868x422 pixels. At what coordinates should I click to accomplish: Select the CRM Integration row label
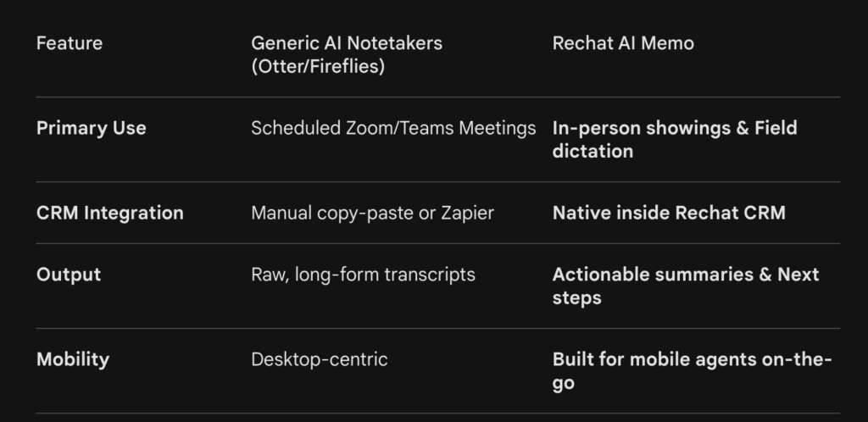[x=109, y=213]
